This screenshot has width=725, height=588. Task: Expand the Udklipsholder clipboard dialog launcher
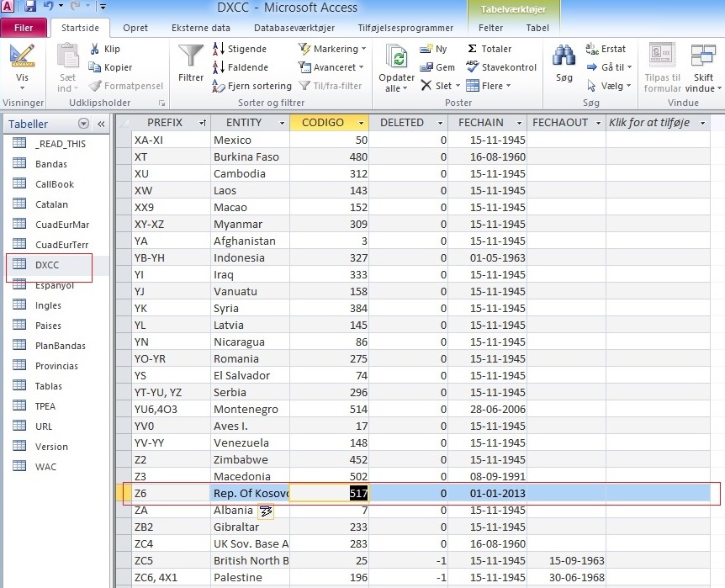[161, 103]
